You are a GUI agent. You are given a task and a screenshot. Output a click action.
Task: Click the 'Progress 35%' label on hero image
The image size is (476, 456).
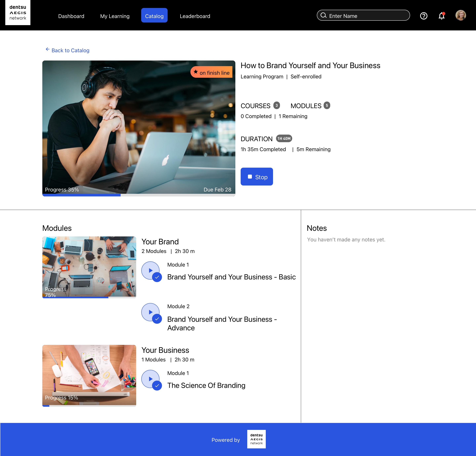point(62,189)
